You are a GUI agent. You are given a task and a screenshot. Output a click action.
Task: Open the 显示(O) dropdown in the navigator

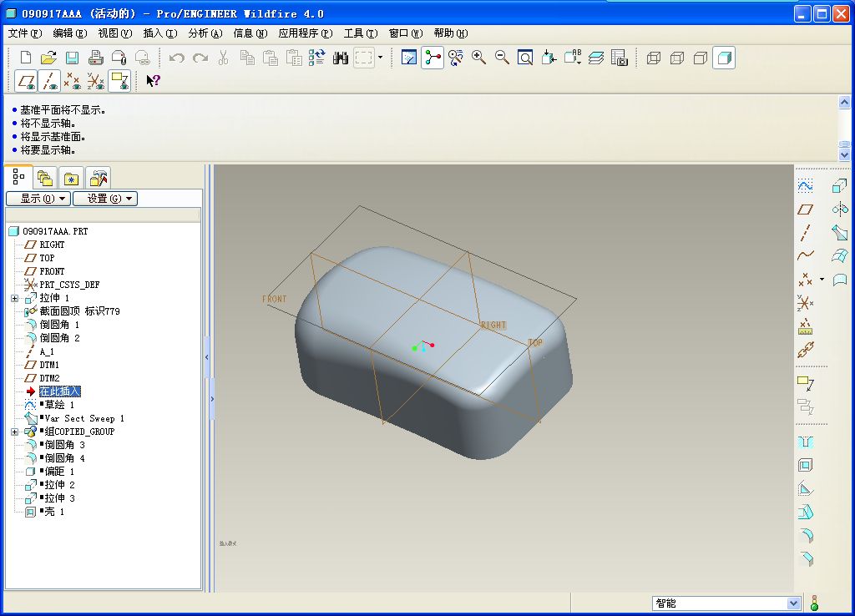[38, 199]
